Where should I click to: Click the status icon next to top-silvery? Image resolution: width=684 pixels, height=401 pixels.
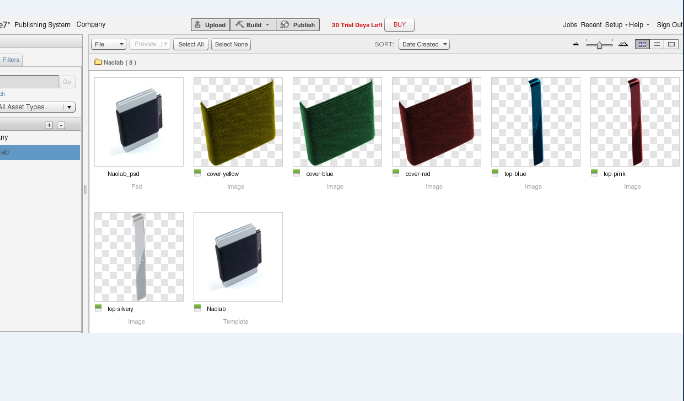(x=98, y=308)
